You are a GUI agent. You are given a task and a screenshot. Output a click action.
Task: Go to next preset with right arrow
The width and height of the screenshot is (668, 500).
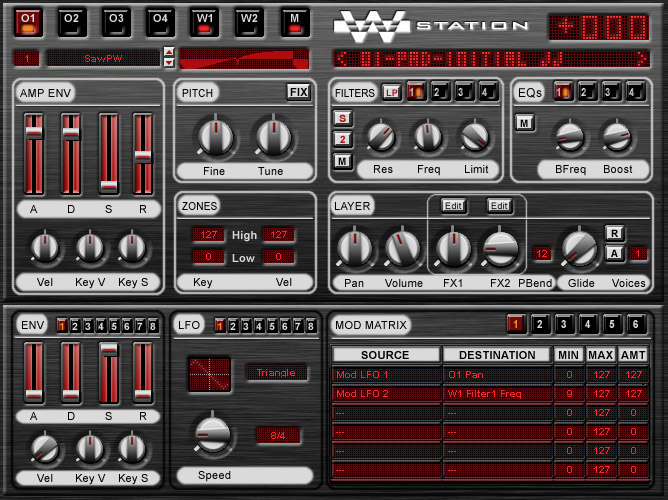click(x=642, y=59)
